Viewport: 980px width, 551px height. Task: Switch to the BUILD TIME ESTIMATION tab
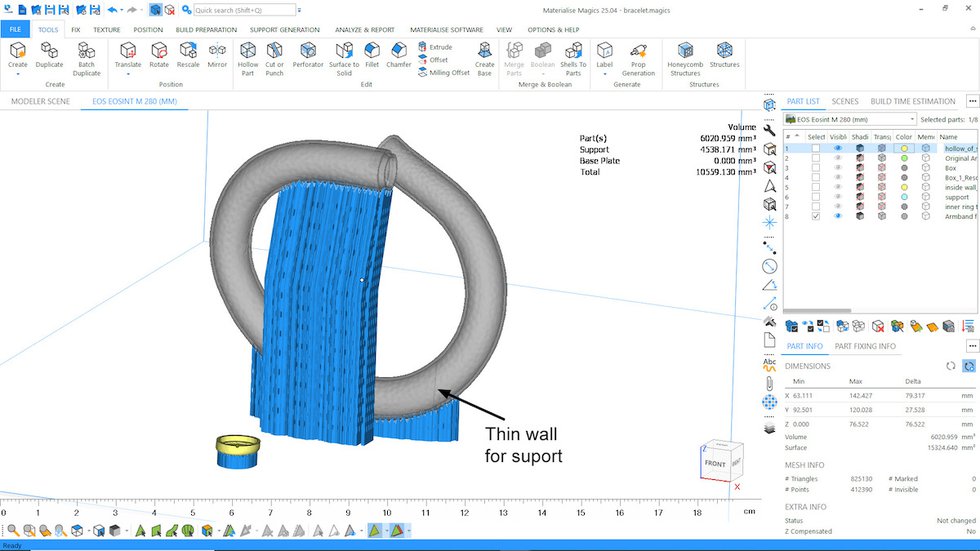click(x=912, y=101)
